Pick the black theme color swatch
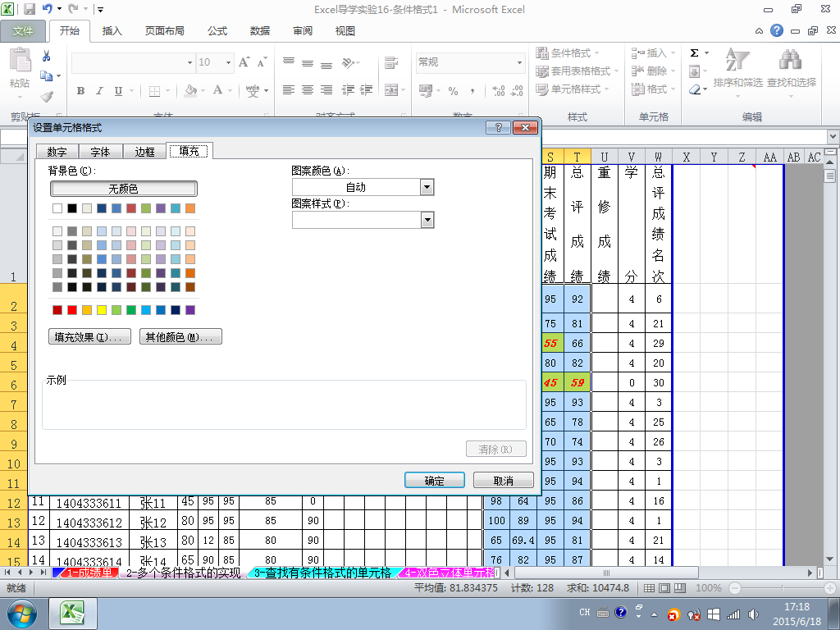The height and width of the screenshot is (630, 840). (72, 208)
